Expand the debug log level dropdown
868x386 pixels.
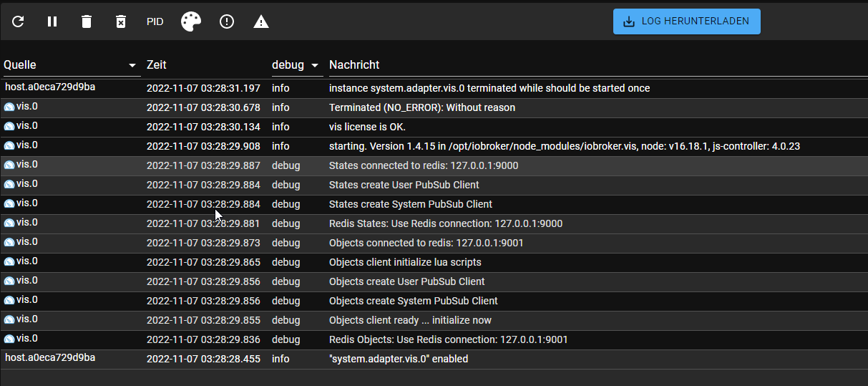(x=314, y=65)
